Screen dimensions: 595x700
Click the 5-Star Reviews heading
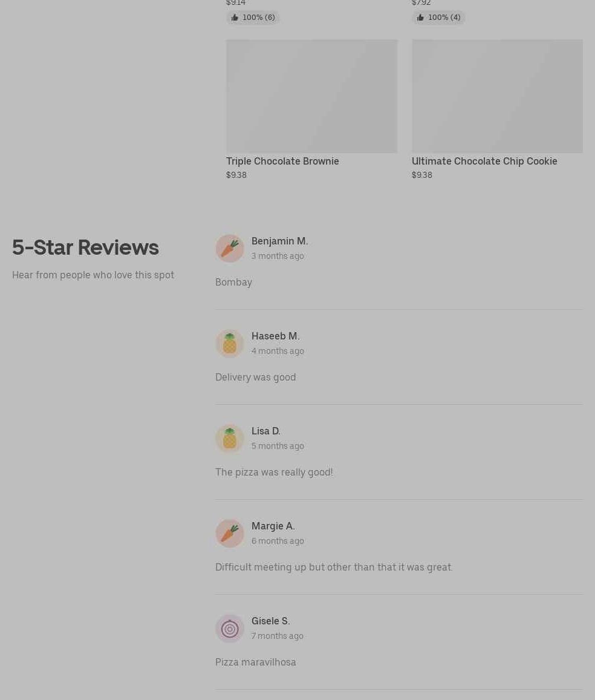pos(85,247)
